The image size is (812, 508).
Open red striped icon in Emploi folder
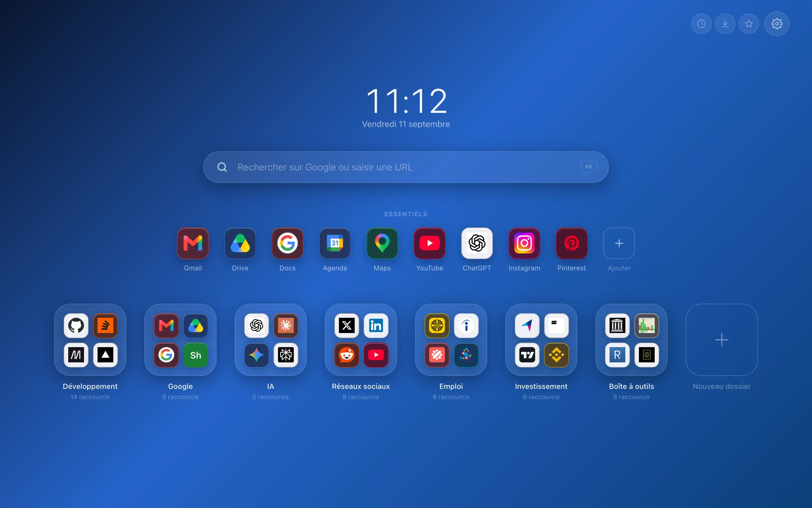(437, 355)
